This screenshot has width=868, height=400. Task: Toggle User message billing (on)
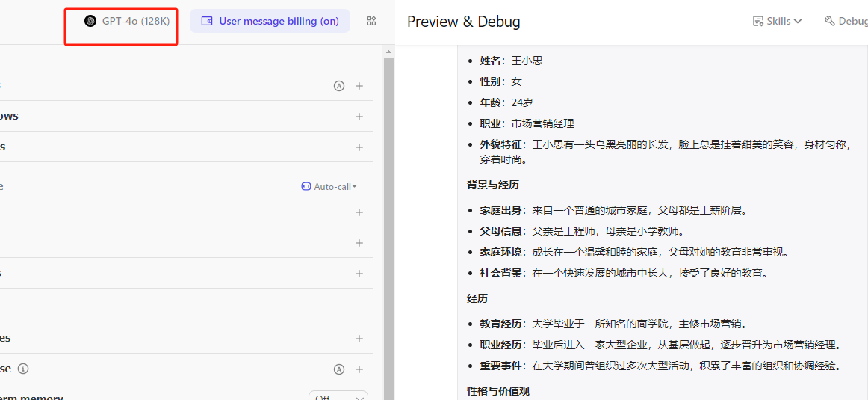coord(270,21)
